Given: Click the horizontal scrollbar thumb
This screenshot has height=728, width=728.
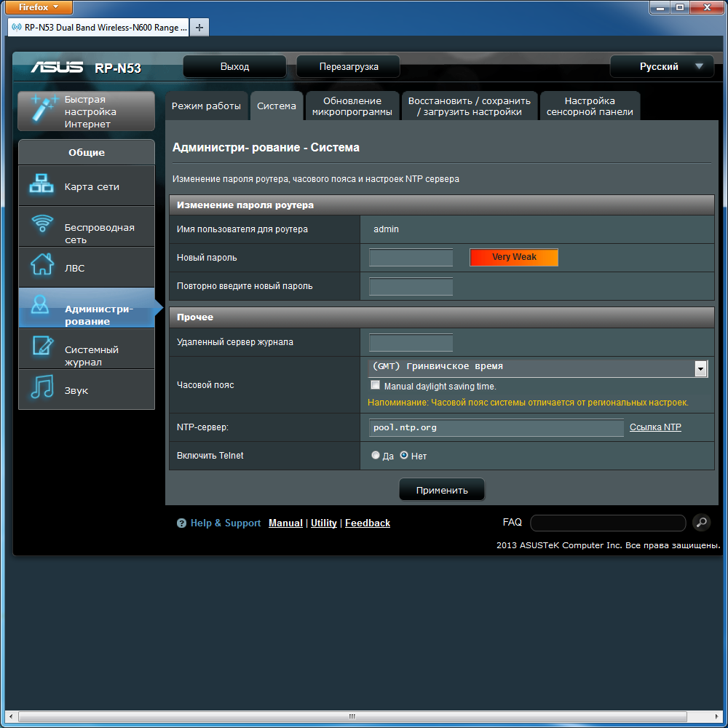Looking at the screenshot, I should coord(352,716).
